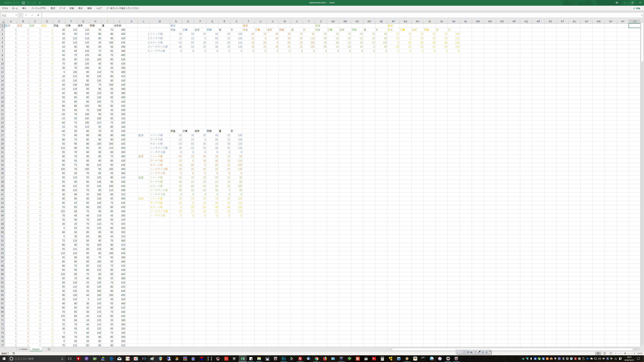This screenshot has width=644, height=362.
Task: Expand the formula bar with right-edge chevron
Action: click(x=641, y=15)
